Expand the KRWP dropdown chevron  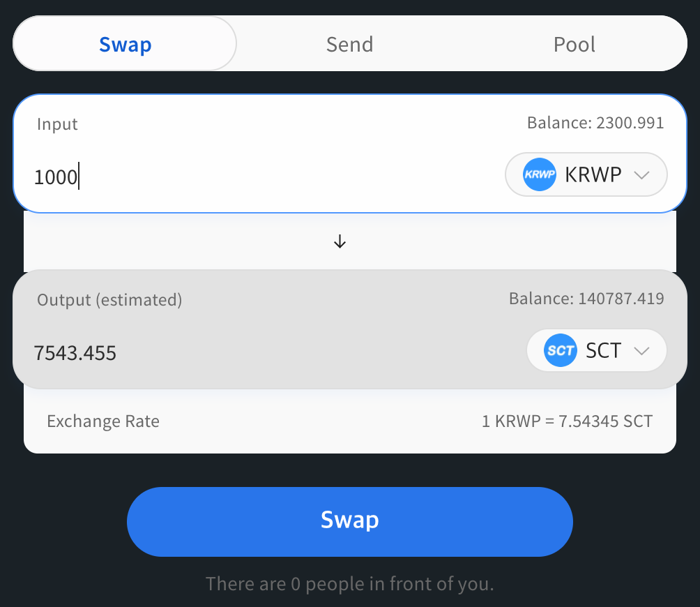pyautogui.click(x=641, y=175)
